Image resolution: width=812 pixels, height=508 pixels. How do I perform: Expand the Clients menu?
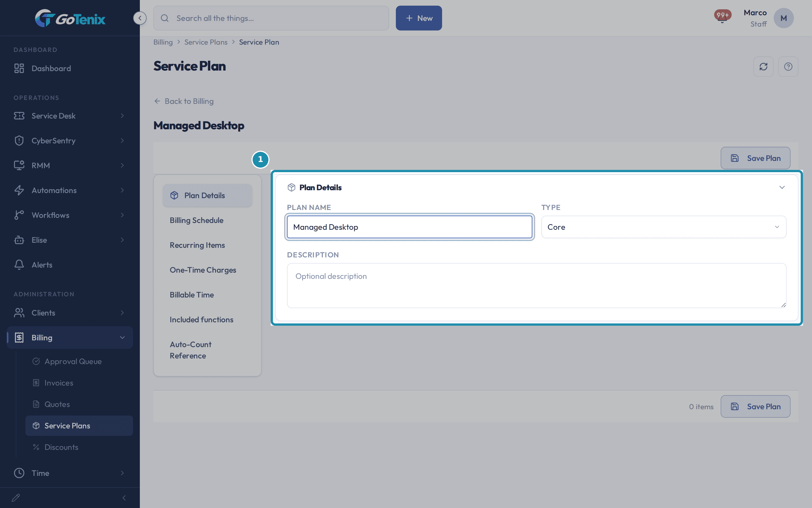tap(70, 312)
